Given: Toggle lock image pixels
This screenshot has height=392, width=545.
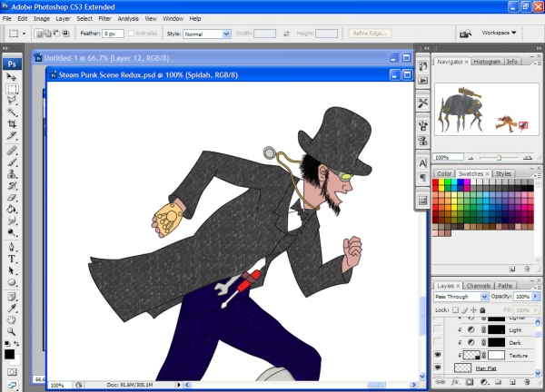Looking at the screenshot, I should (x=465, y=310).
